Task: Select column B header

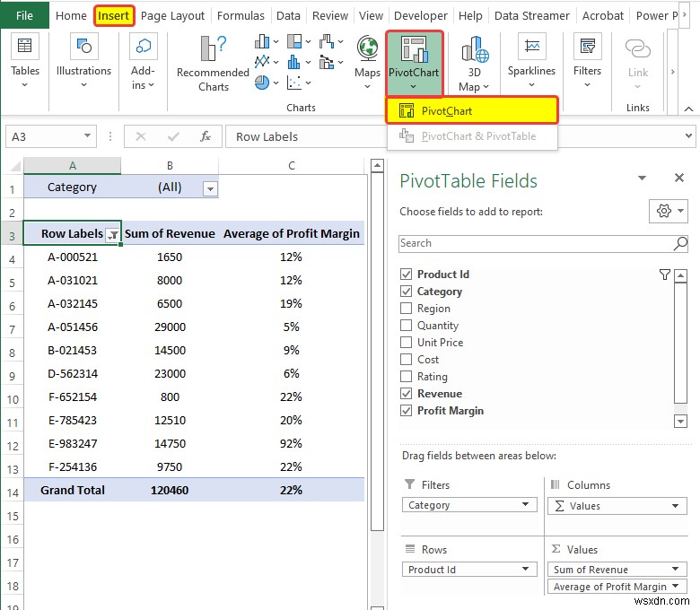Action: 170,166
